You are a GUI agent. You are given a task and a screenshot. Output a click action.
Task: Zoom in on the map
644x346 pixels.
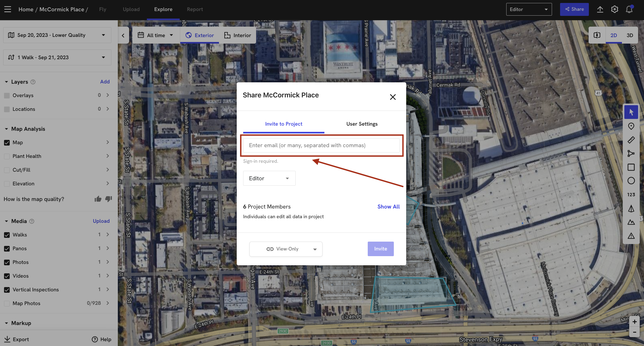pos(635,322)
